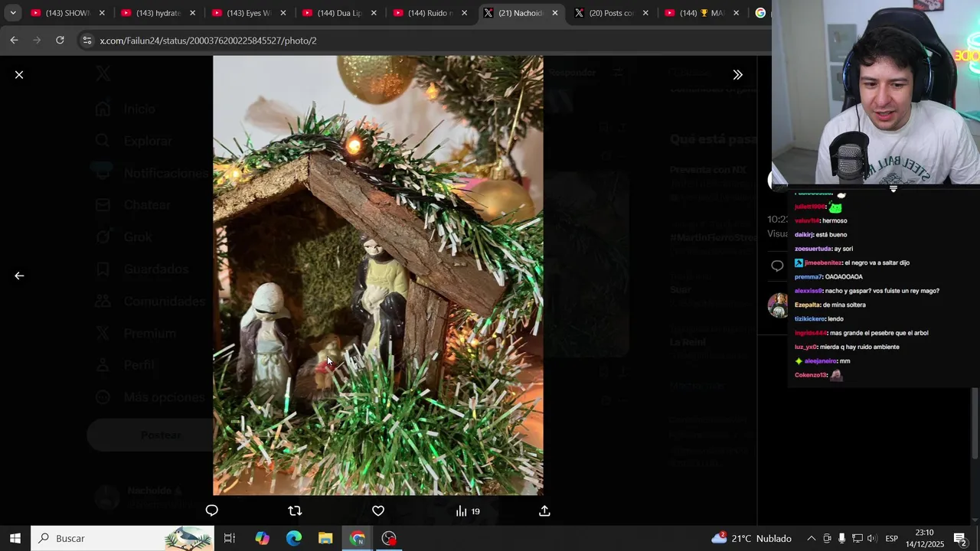Open the recording app taskbar icon
Screen dimensions: 980x551
389,538
